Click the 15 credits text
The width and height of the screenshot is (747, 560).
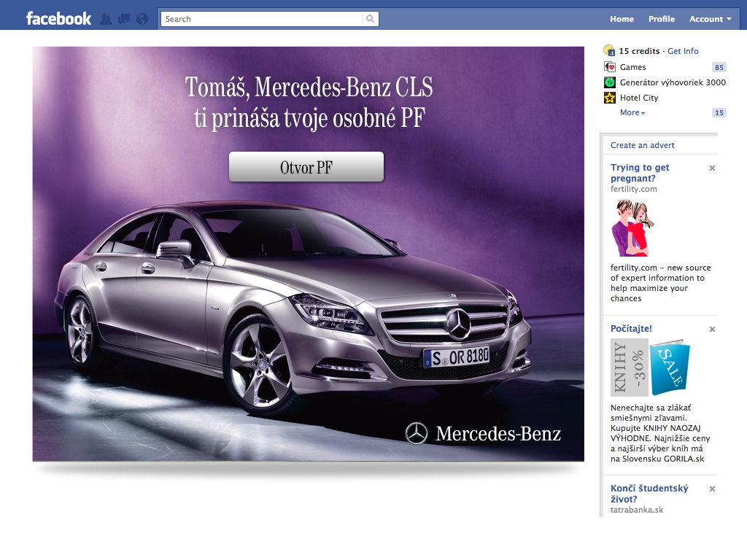(639, 51)
